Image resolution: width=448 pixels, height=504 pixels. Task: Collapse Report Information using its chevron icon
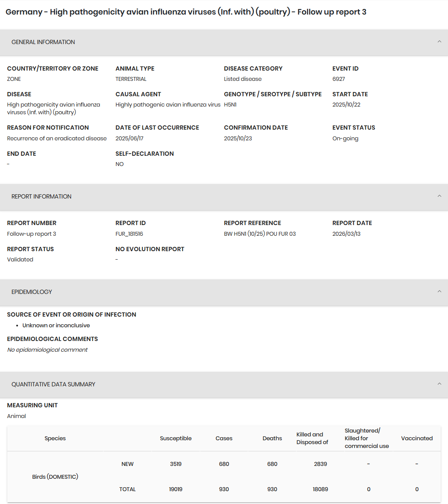(439, 196)
